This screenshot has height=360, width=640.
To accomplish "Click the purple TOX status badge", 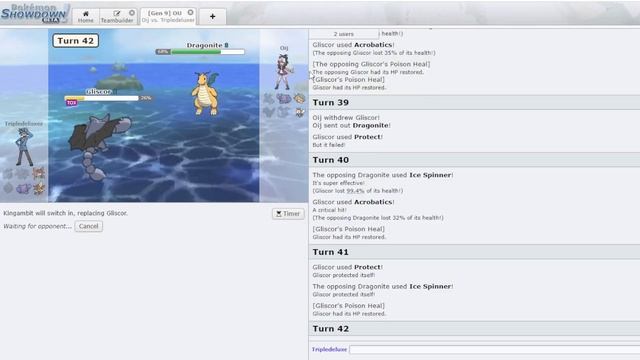I will [72, 103].
